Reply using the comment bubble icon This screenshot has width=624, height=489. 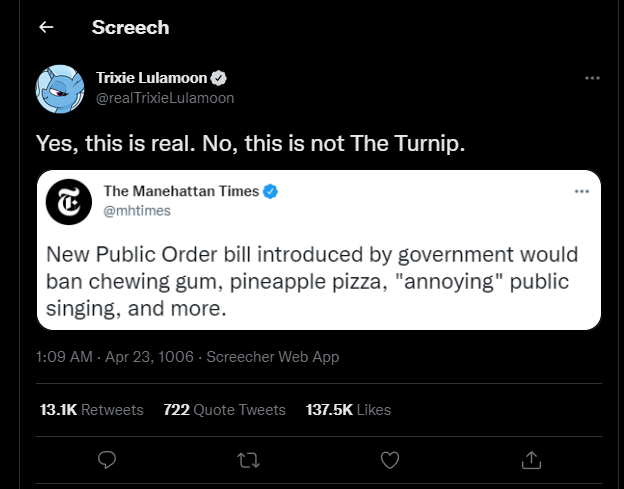click(x=107, y=459)
